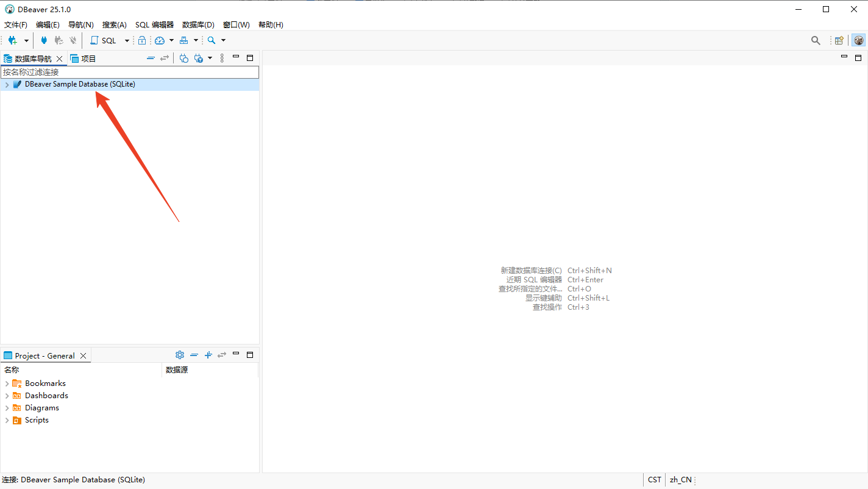The image size is (868, 489).
Task: Select the Bookmarks folder in Project panel
Action: 45,384
